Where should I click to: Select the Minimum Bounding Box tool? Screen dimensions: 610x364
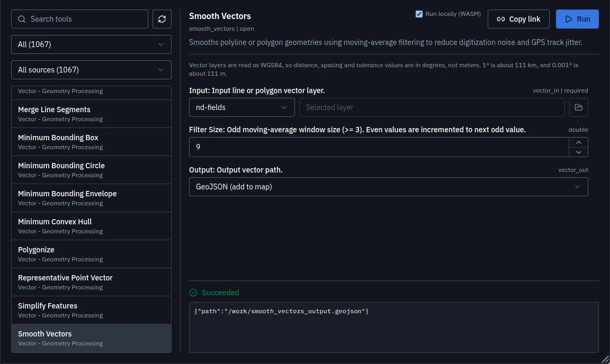[x=92, y=142]
